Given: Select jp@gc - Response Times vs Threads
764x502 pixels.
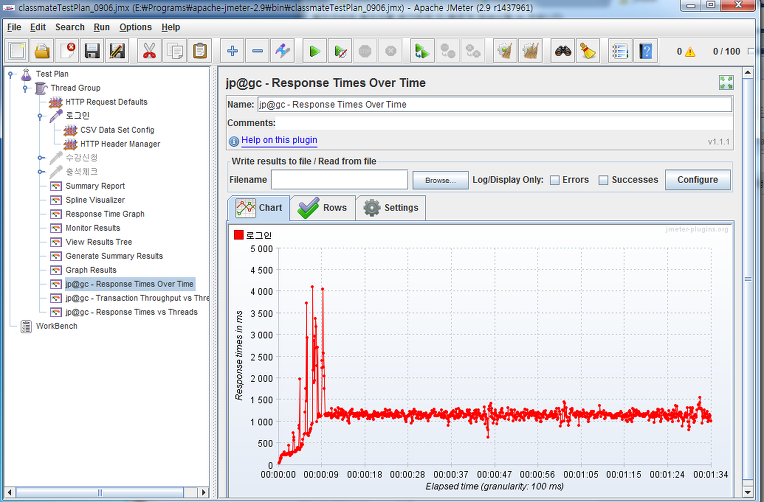Looking at the screenshot, I should [x=132, y=312].
